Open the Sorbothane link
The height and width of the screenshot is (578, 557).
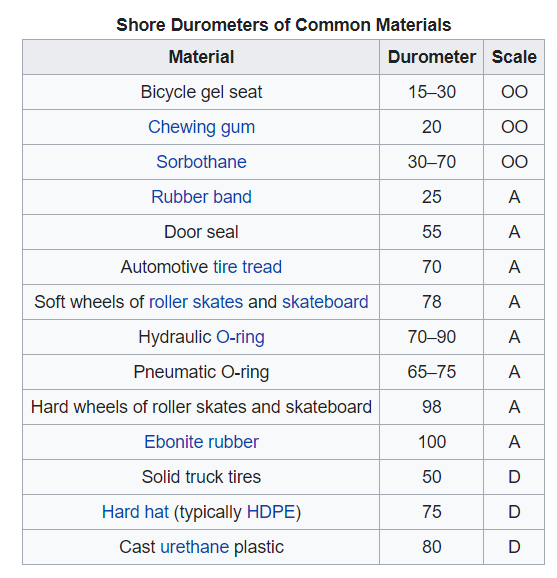tap(201, 162)
